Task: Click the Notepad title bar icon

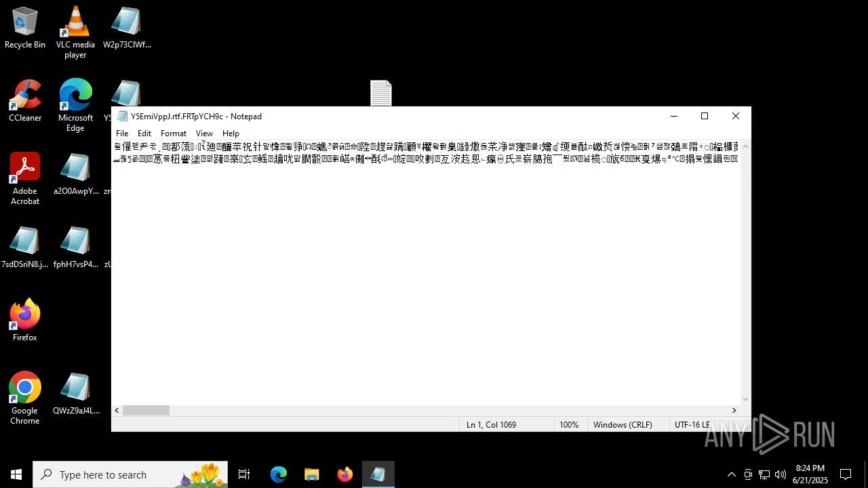Action: click(x=122, y=117)
